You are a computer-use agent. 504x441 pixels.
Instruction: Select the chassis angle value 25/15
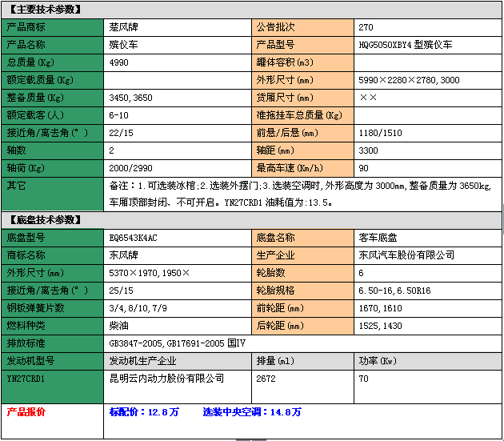coord(121,291)
